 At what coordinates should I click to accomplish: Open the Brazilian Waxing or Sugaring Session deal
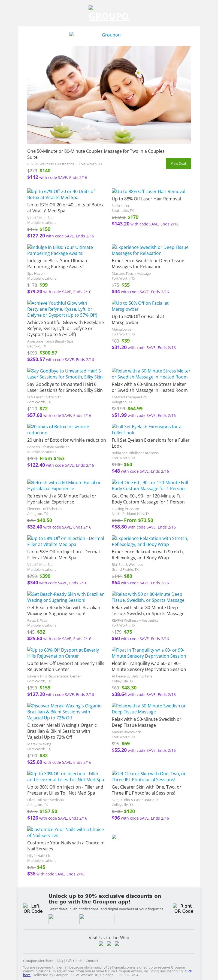tap(65, 597)
